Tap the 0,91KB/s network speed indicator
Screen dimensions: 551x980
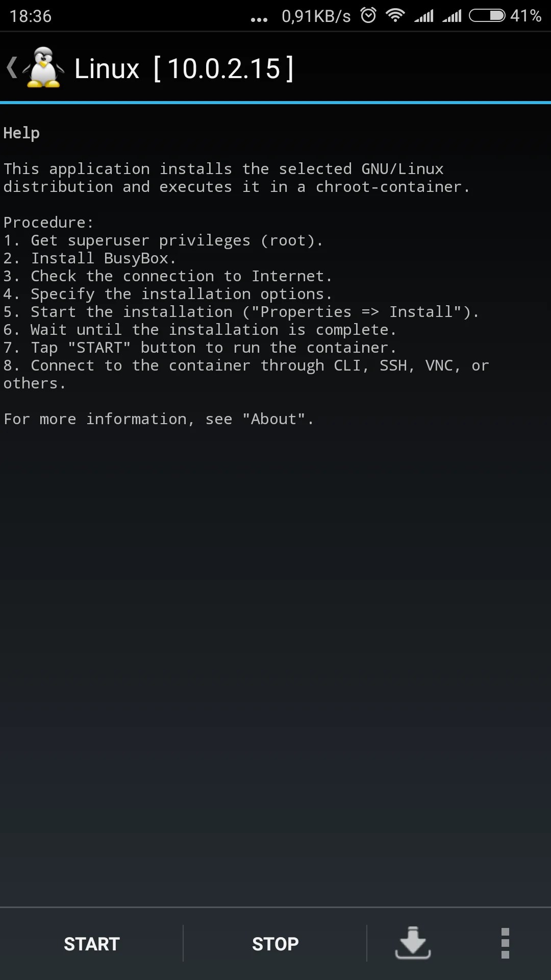pos(316,16)
